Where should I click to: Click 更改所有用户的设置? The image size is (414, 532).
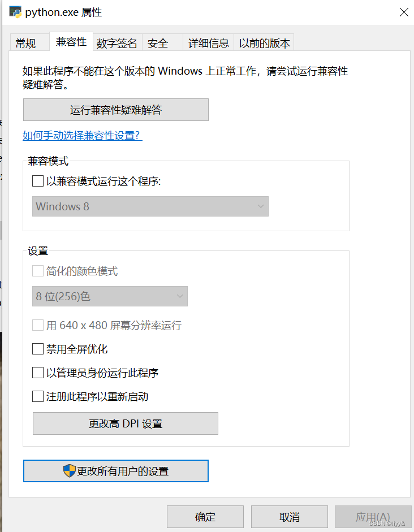(115, 470)
